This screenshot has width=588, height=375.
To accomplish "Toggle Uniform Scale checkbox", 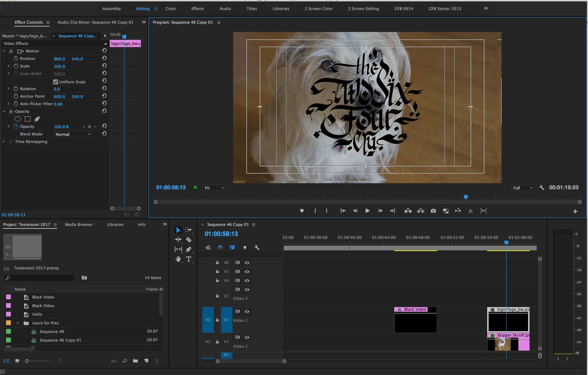I will (x=56, y=82).
